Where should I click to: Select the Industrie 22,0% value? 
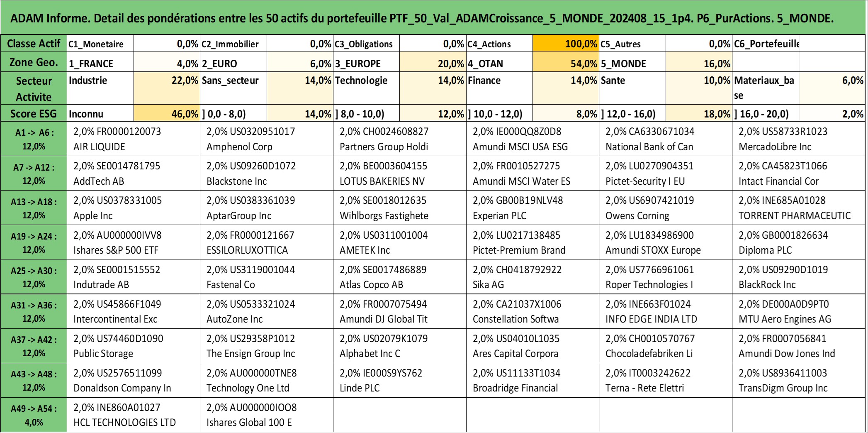167,88
